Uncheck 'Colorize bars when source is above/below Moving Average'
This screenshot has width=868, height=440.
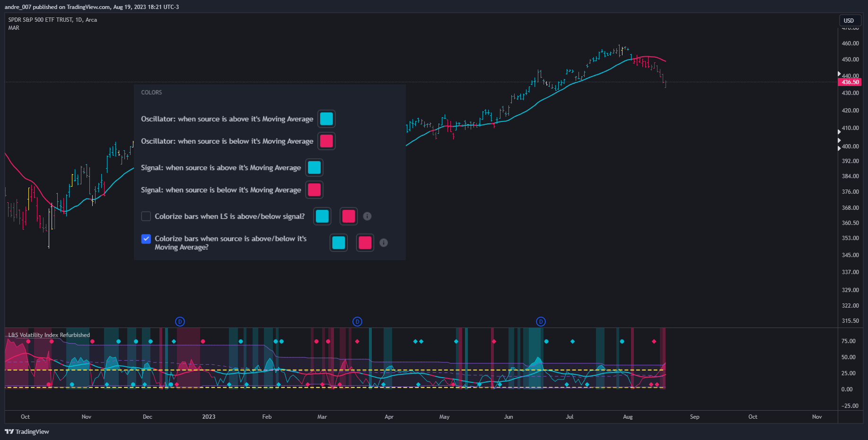[x=146, y=239]
